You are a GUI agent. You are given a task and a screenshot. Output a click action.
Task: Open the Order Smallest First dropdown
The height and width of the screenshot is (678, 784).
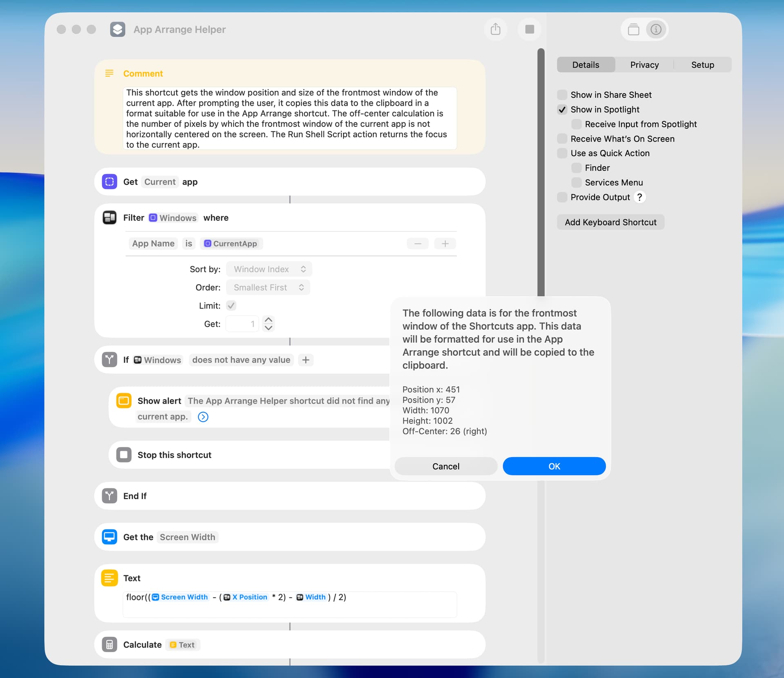268,287
